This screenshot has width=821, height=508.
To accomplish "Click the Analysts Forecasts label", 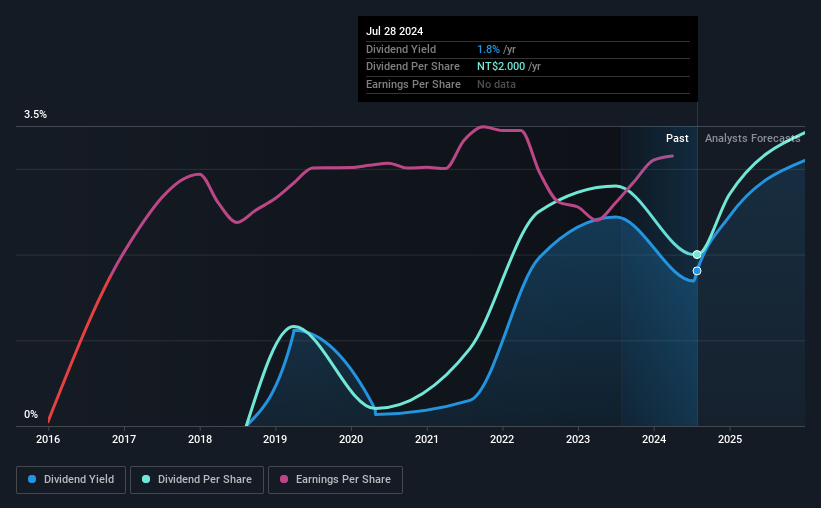I will point(752,138).
